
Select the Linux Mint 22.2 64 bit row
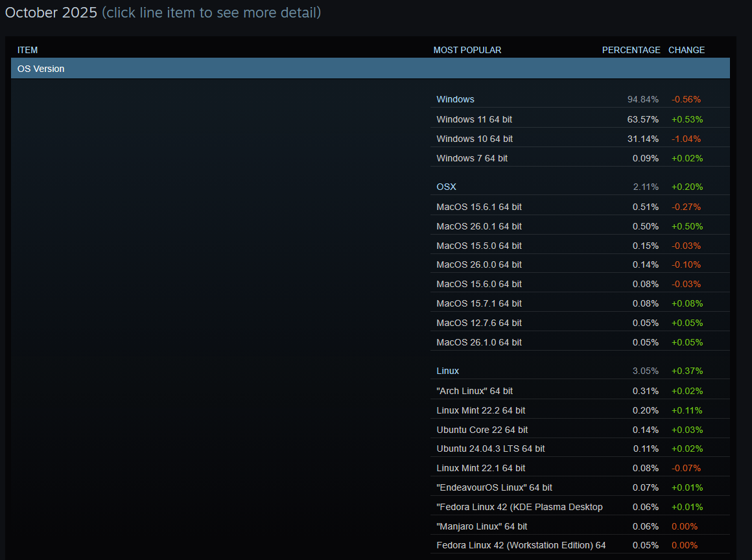click(x=580, y=410)
